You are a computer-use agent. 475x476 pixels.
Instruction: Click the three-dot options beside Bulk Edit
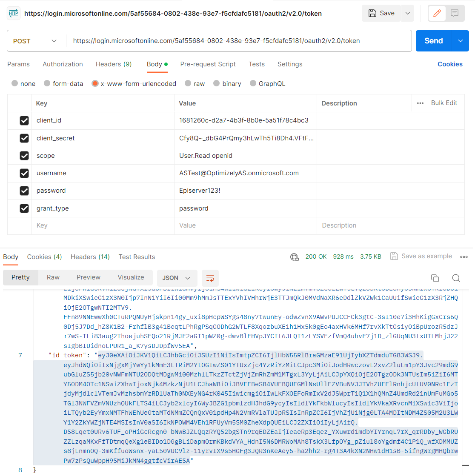(420, 103)
